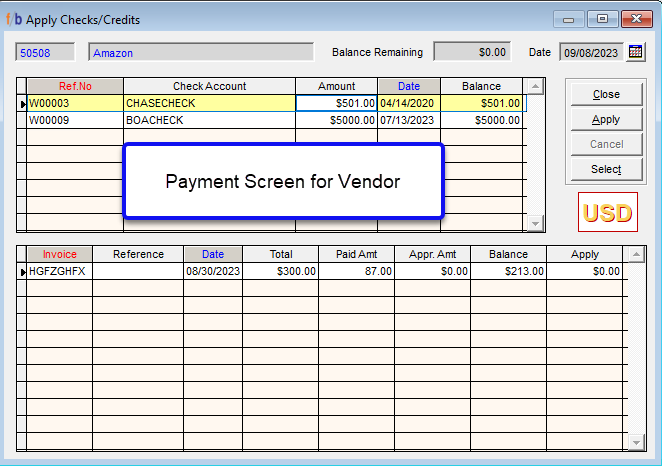Click the Balance Remaining amount field
The image size is (662, 466).
coord(472,52)
